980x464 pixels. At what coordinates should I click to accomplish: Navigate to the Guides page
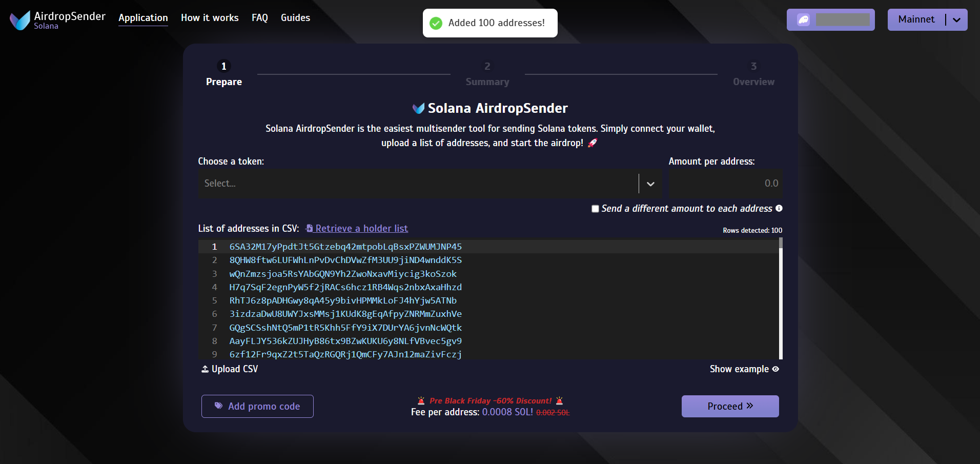295,18
